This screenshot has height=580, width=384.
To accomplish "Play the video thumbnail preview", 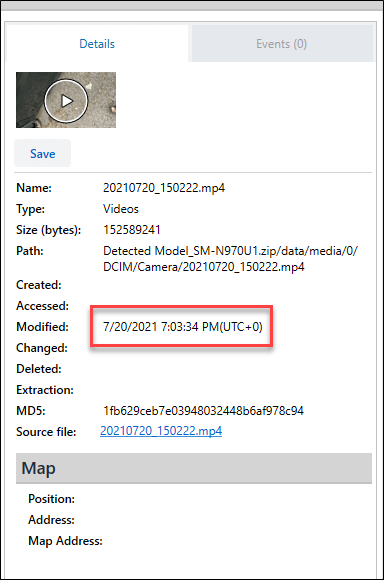I will (66, 100).
